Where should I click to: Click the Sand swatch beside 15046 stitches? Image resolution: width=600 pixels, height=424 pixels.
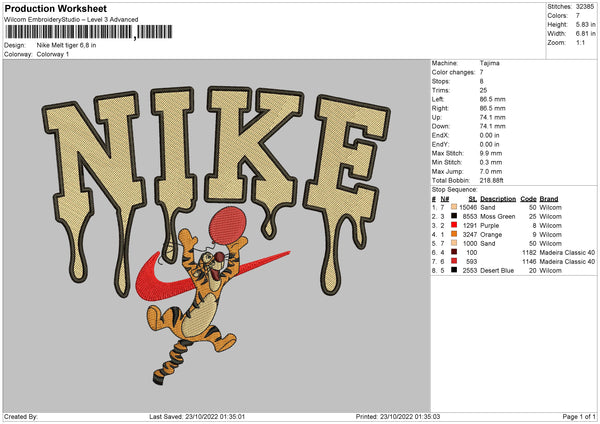point(454,207)
